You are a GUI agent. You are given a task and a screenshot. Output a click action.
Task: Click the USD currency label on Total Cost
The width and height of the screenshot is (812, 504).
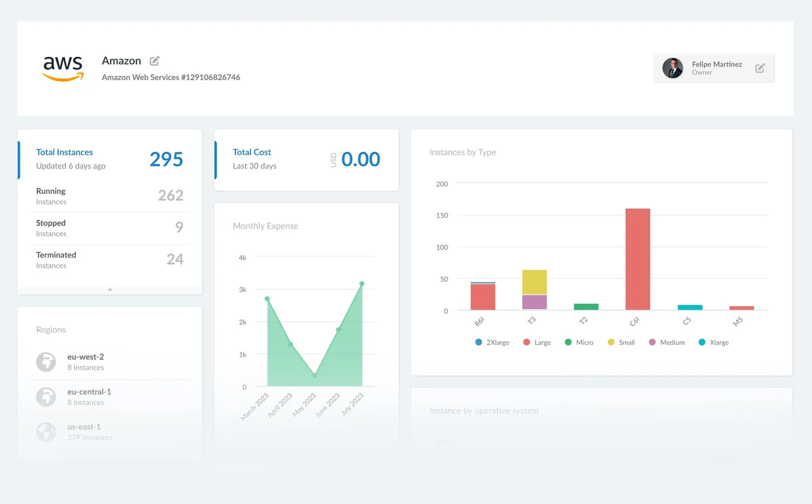point(332,160)
